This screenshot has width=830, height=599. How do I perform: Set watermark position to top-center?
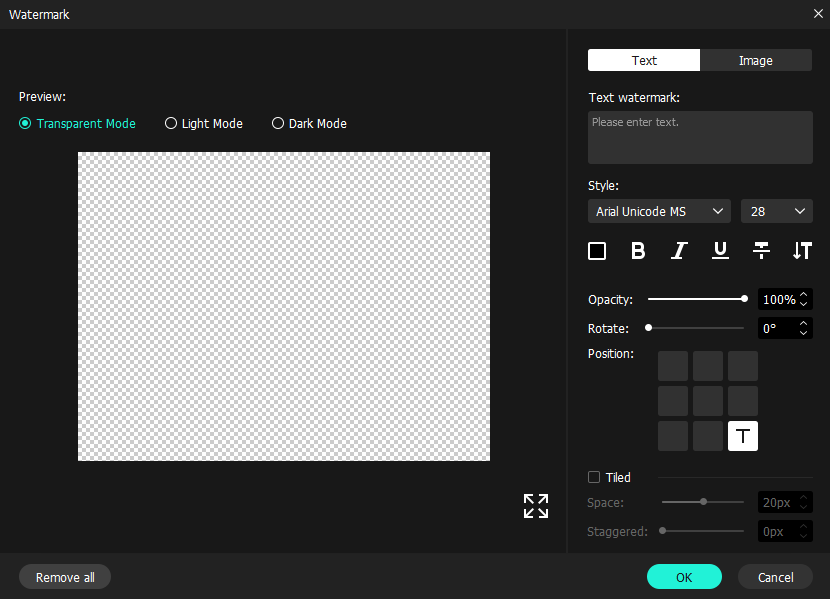tap(708, 366)
